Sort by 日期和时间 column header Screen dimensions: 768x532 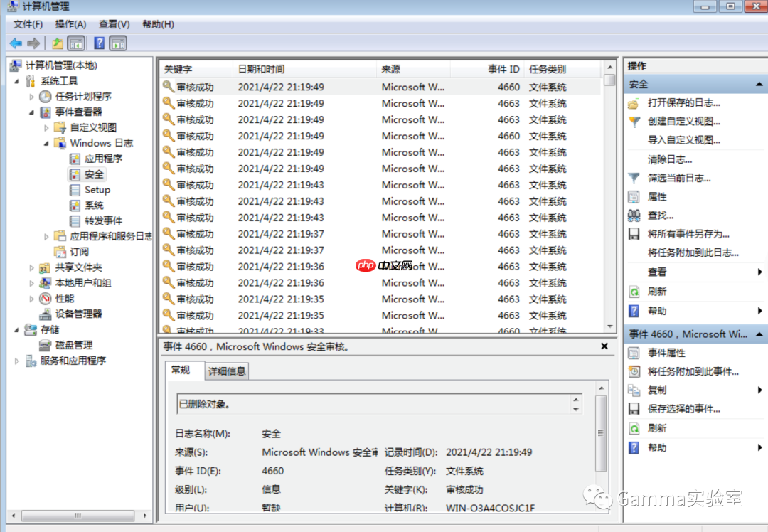point(304,69)
